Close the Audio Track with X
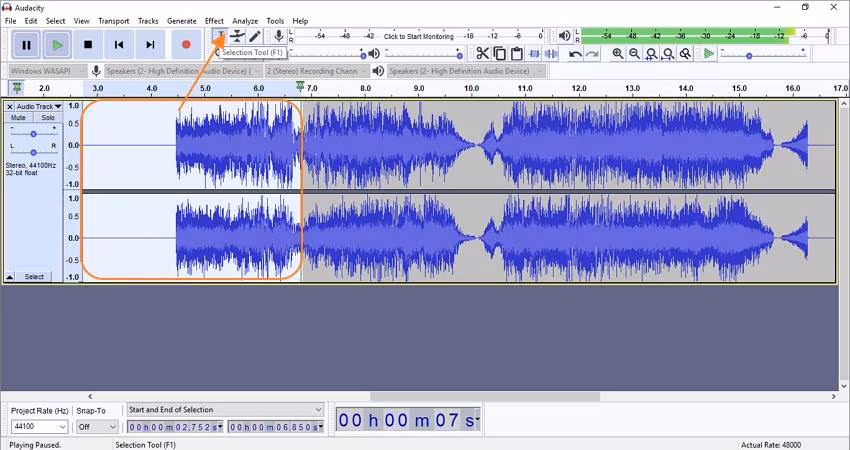The width and height of the screenshot is (850, 450). click(10, 107)
